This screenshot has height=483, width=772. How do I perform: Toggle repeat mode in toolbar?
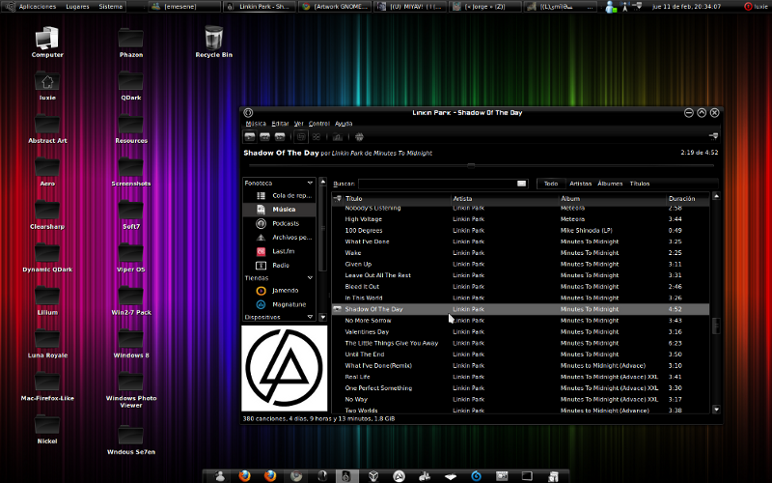click(x=301, y=137)
